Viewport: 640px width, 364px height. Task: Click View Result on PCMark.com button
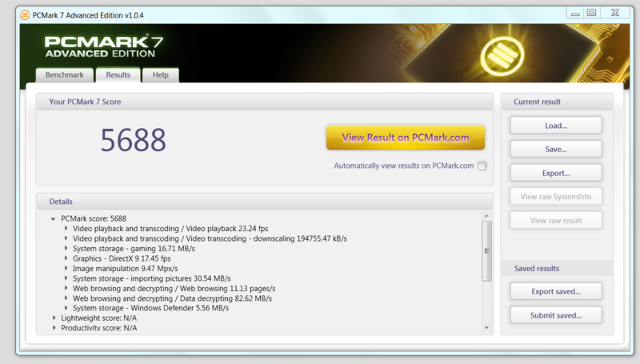406,138
